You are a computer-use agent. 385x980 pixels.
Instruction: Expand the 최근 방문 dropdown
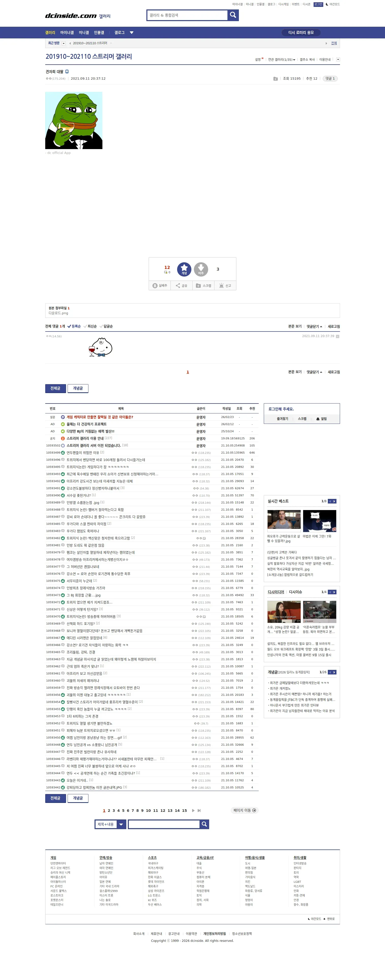click(64, 43)
